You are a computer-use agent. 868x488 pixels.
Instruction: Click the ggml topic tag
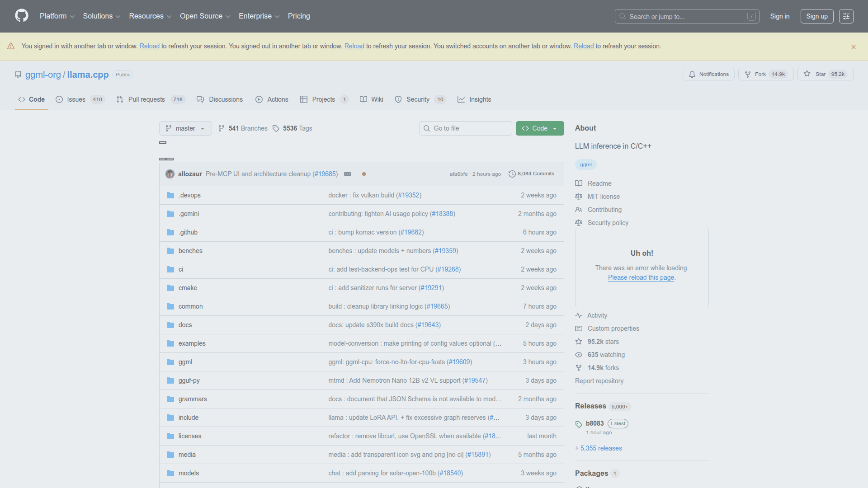point(585,164)
